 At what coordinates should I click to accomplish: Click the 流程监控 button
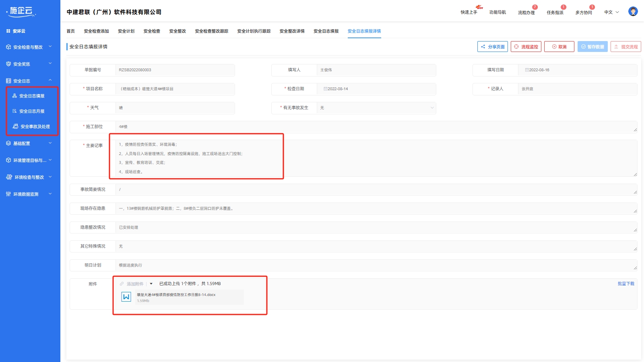pyautogui.click(x=526, y=47)
